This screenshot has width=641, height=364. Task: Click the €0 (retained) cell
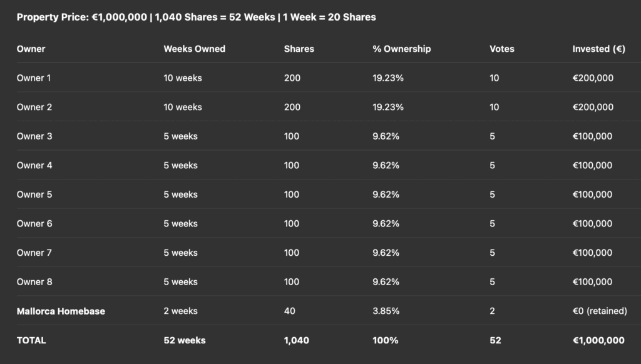click(599, 311)
